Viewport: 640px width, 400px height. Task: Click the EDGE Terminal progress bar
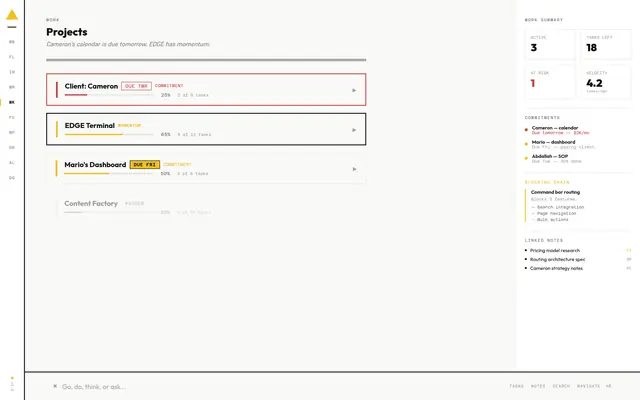[109, 134]
